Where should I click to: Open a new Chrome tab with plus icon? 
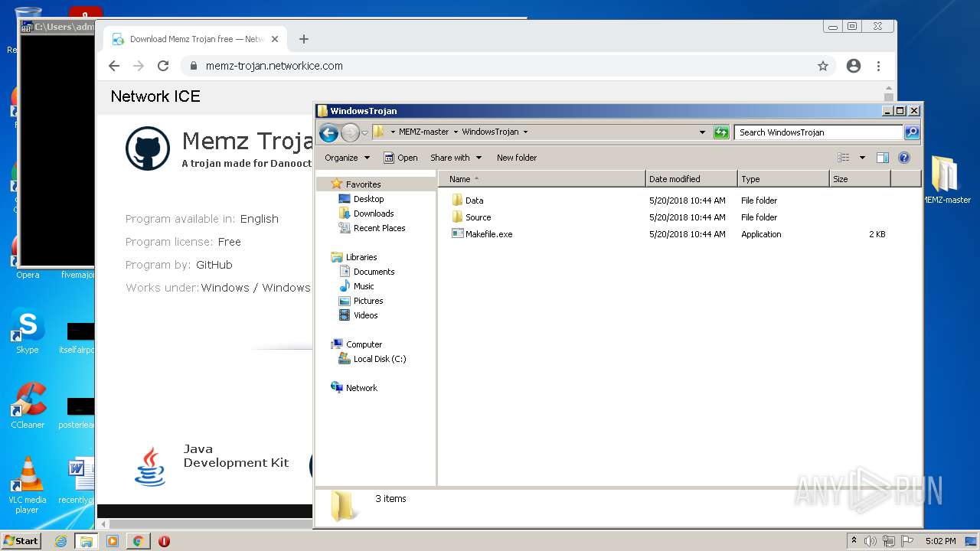pos(304,39)
